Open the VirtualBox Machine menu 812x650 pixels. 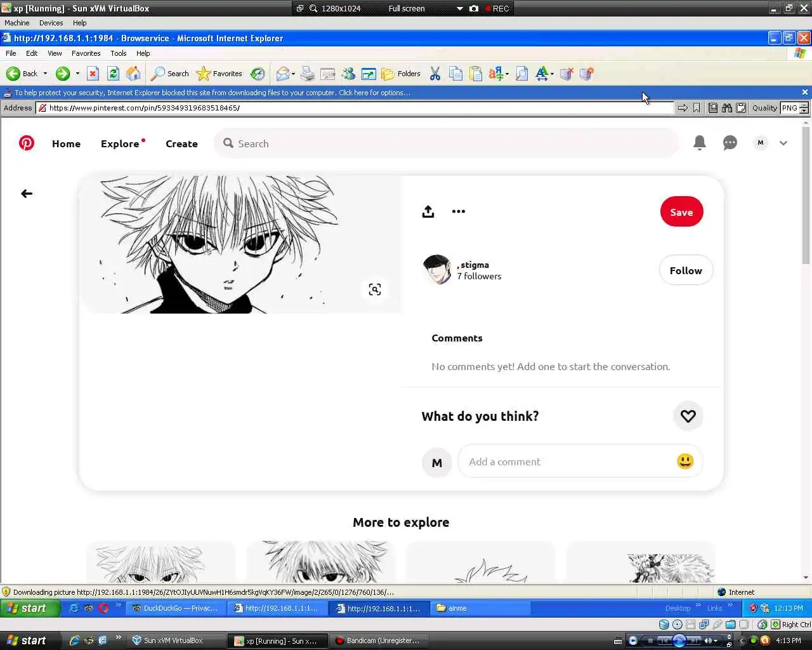coord(17,23)
